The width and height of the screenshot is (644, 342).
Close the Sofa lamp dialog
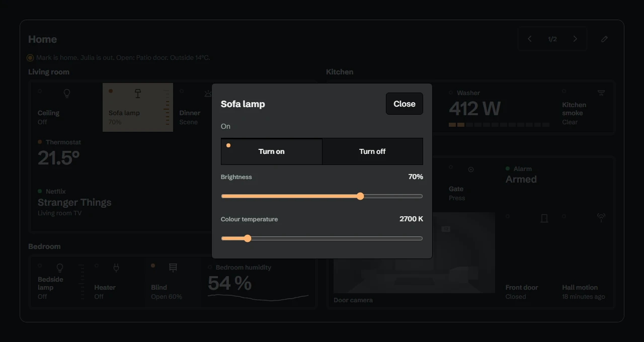[405, 104]
